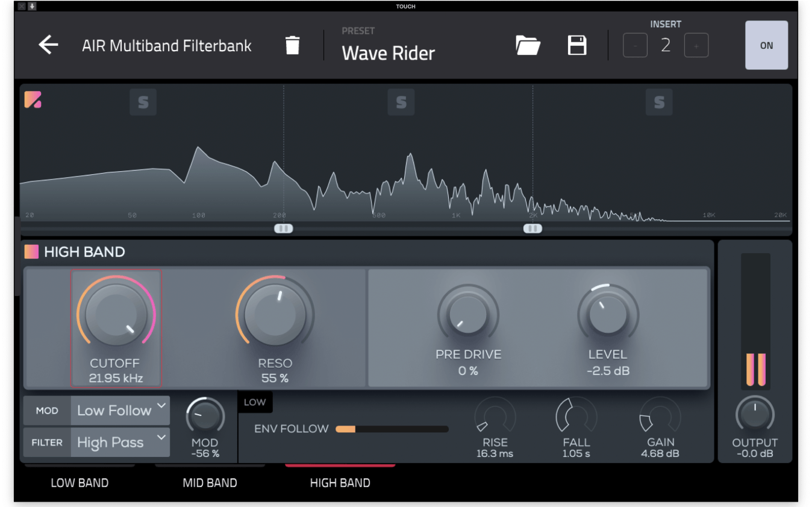Delete the plugin with the trash icon
Image resolution: width=812 pixels, height=507 pixels.
coord(292,45)
